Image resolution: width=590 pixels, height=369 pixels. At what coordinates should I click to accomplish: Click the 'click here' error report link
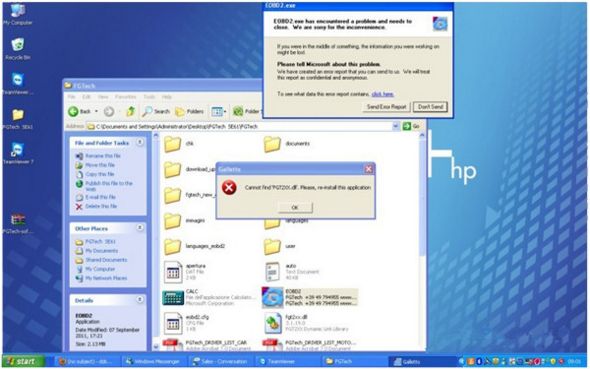(383, 94)
